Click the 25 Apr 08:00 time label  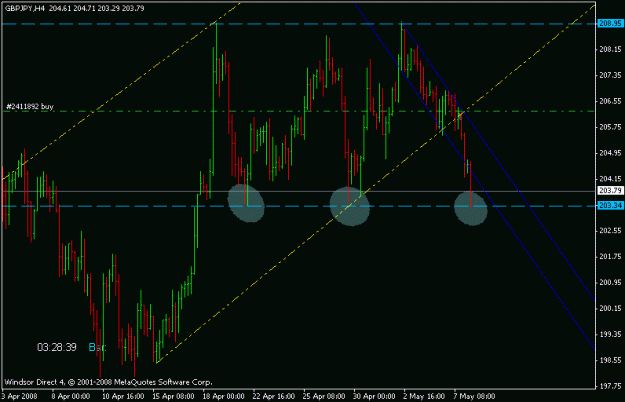(x=324, y=396)
